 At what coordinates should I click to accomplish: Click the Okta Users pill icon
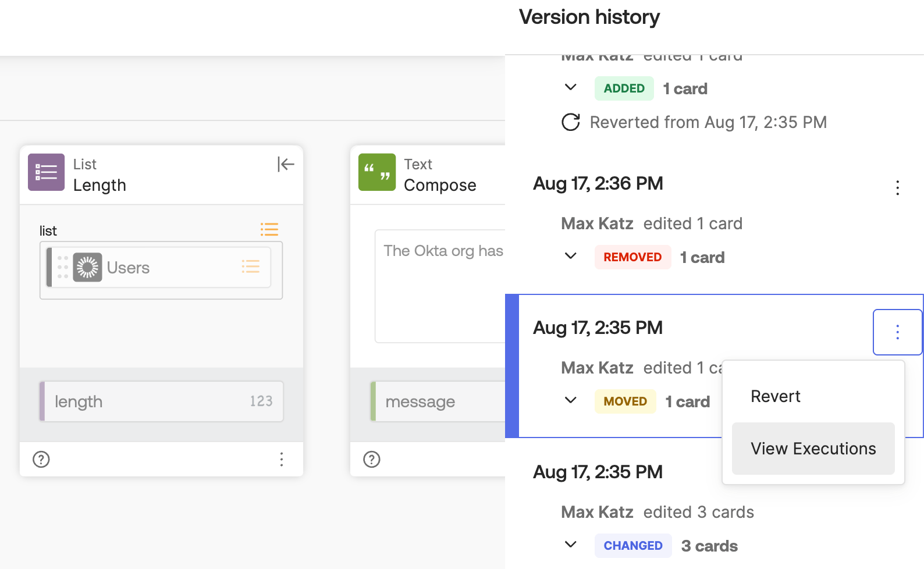click(87, 267)
